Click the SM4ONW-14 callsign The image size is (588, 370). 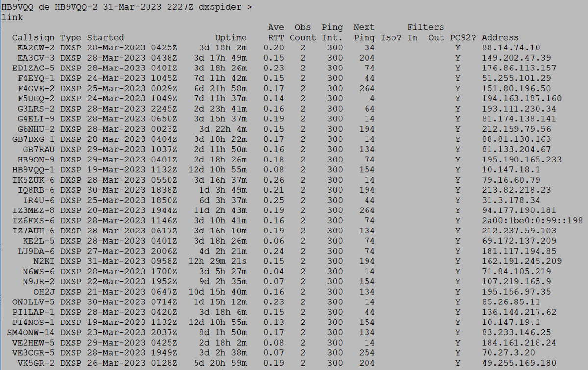point(31,332)
